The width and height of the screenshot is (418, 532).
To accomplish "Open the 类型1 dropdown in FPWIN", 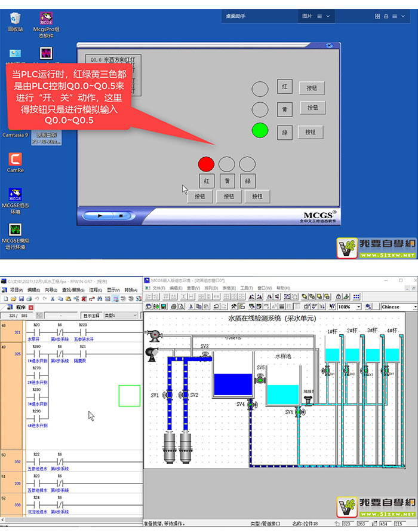I will 121,316.
